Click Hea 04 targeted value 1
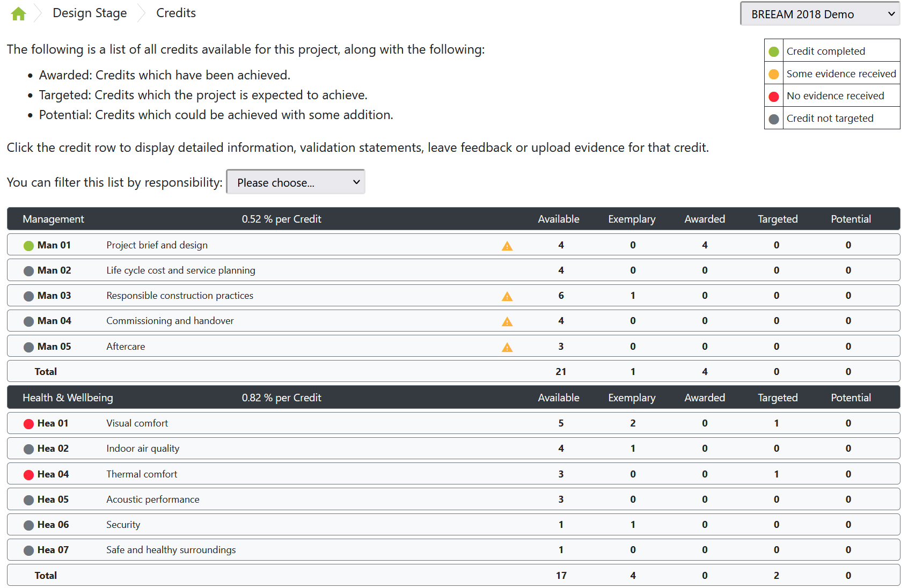Image resolution: width=908 pixels, height=588 pixels. [x=777, y=474]
